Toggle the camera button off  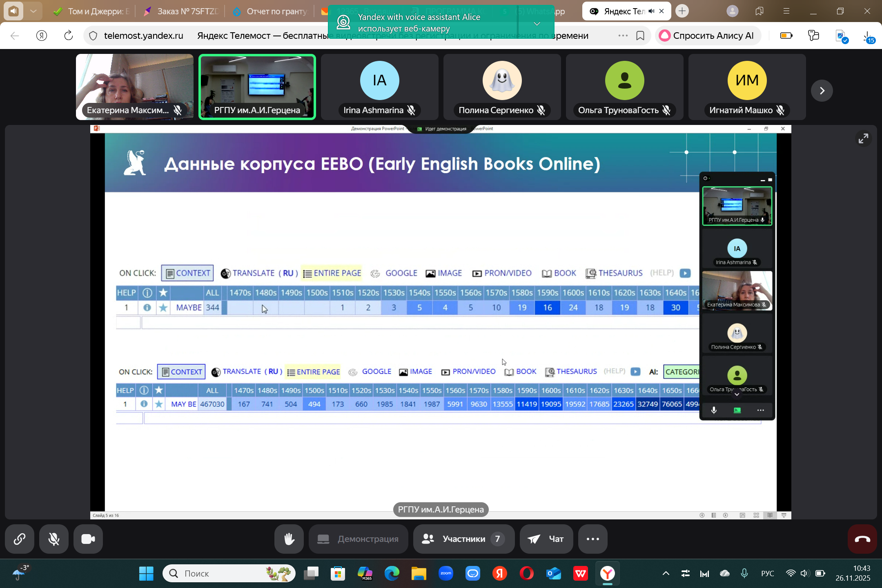tap(88, 539)
